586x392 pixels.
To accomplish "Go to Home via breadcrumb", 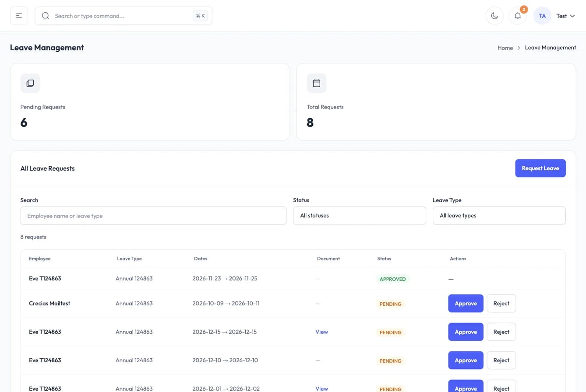I will click(505, 48).
